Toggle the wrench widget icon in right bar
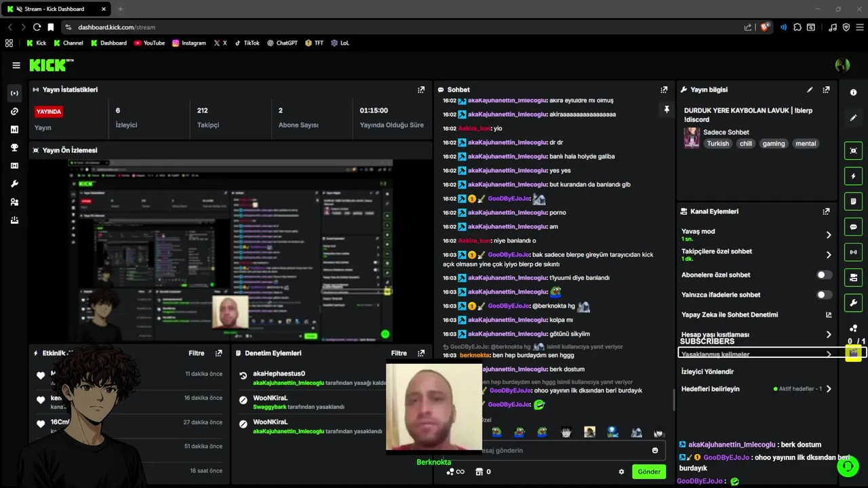 [x=853, y=302]
